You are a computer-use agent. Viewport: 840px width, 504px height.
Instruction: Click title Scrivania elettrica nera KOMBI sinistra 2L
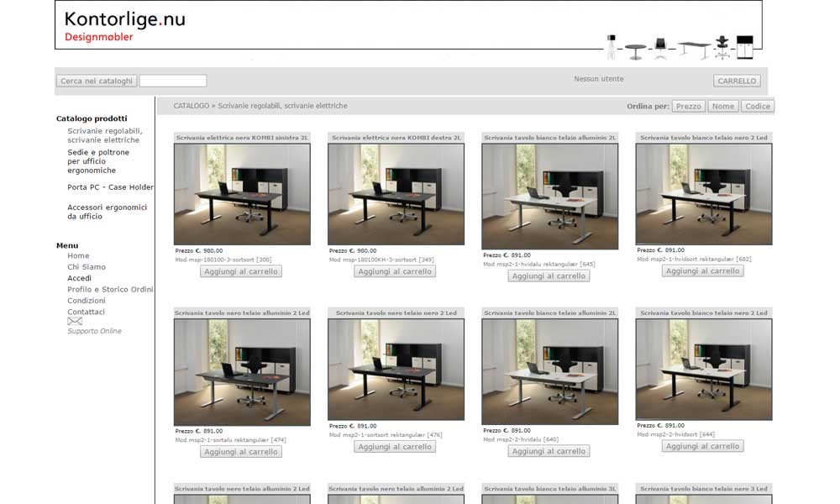[x=242, y=138]
